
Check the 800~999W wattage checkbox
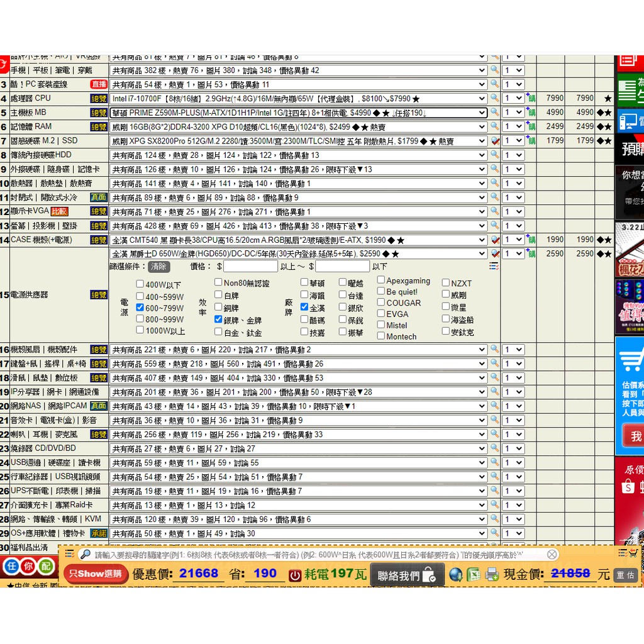(x=140, y=319)
